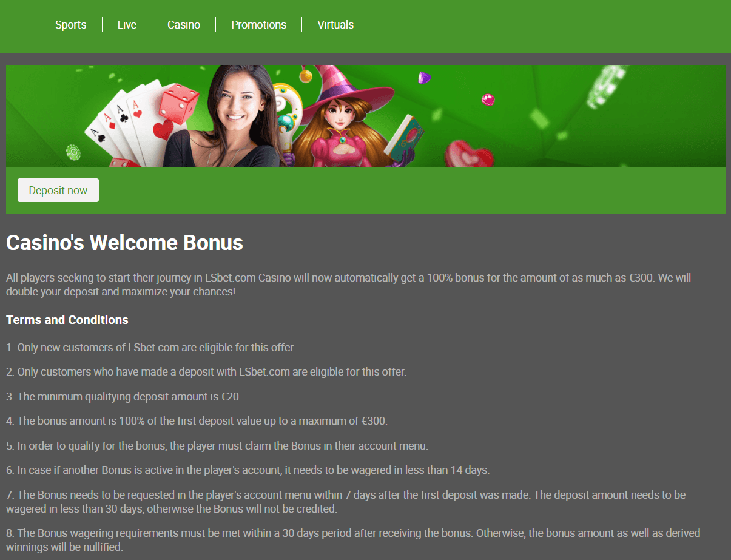The width and height of the screenshot is (731, 560).
Task: Click the Terms and Conditions subheading
Action: coord(67,320)
